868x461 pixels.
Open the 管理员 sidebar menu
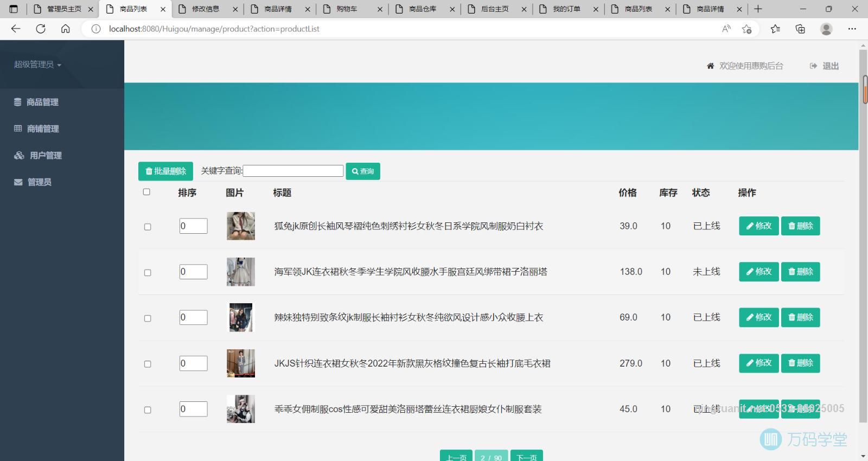click(x=33, y=182)
